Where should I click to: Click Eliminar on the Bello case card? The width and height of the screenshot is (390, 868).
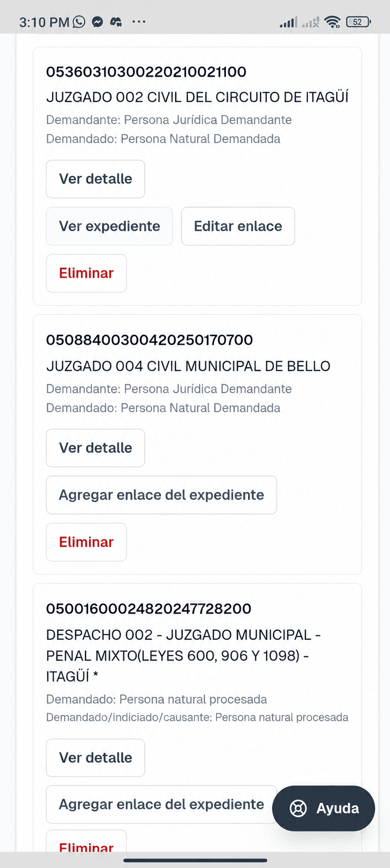[x=86, y=542]
